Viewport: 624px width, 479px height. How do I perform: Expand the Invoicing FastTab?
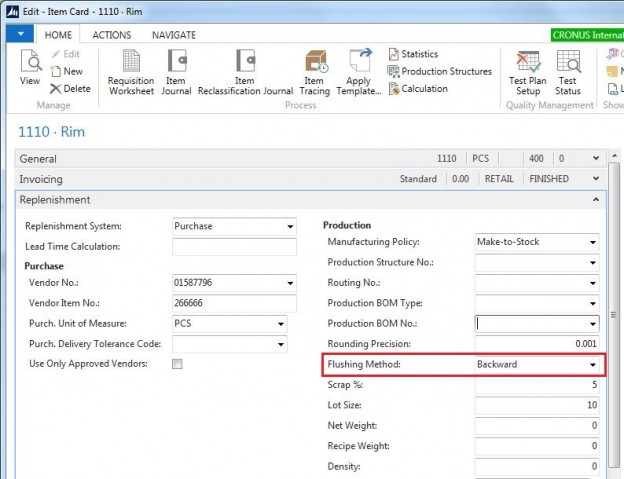click(596, 179)
